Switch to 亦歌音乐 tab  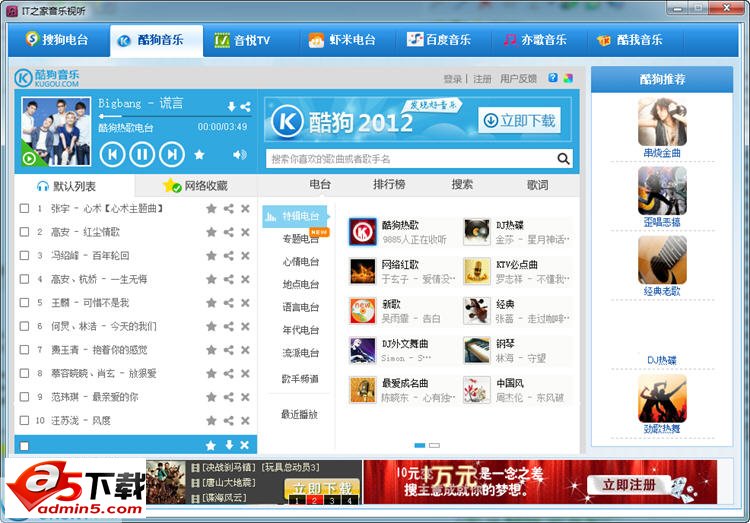coord(535,40)
